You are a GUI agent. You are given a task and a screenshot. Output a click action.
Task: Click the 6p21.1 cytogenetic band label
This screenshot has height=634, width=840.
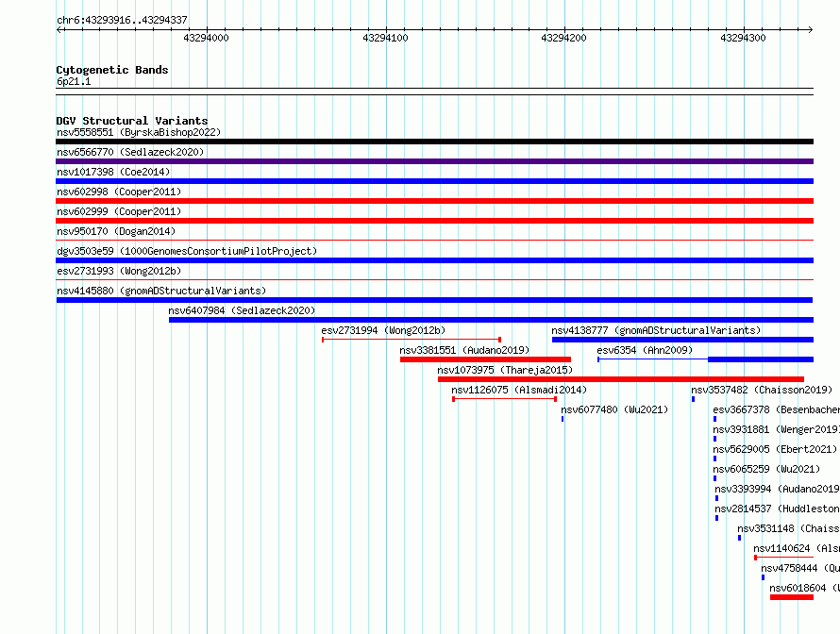click(x=74, y=81)
